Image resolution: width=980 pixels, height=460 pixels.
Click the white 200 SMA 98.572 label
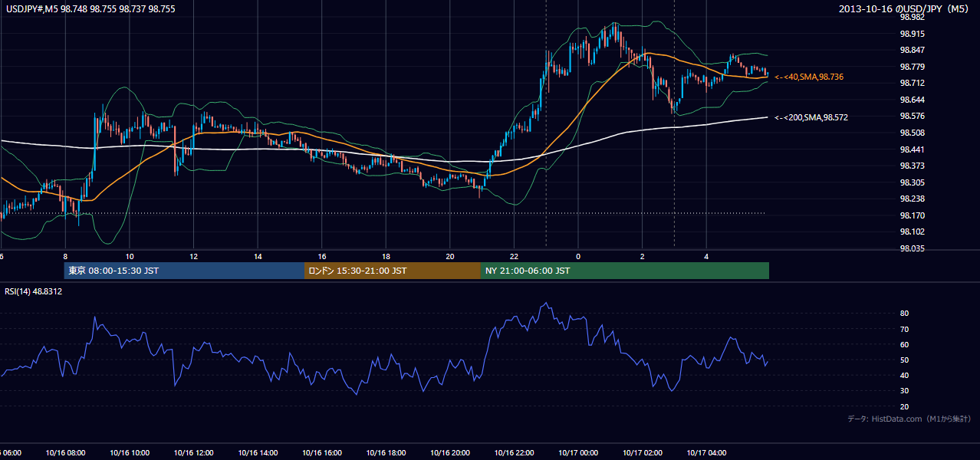coord(811,117)
